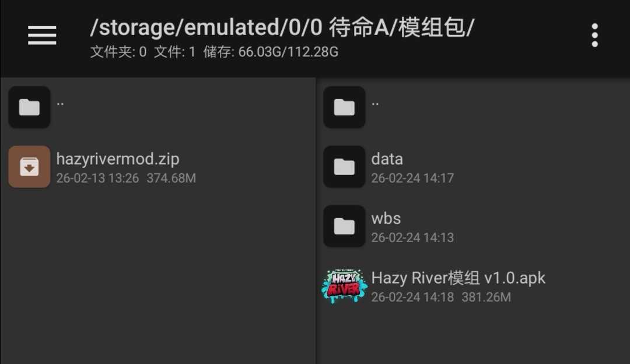Tap the 文件夹: 0 folder count text
Viewport: 630px width, 364px height.
[x=118, y=52]
